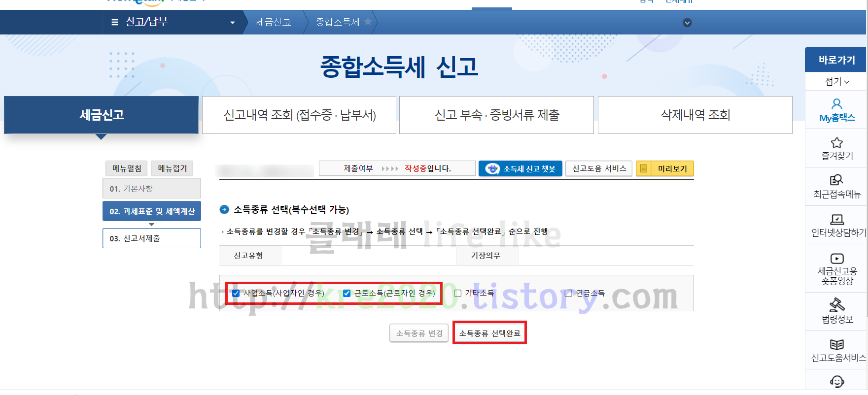Uncheck 근로소득(근로자인 경우) checkbox

(347, 293)
